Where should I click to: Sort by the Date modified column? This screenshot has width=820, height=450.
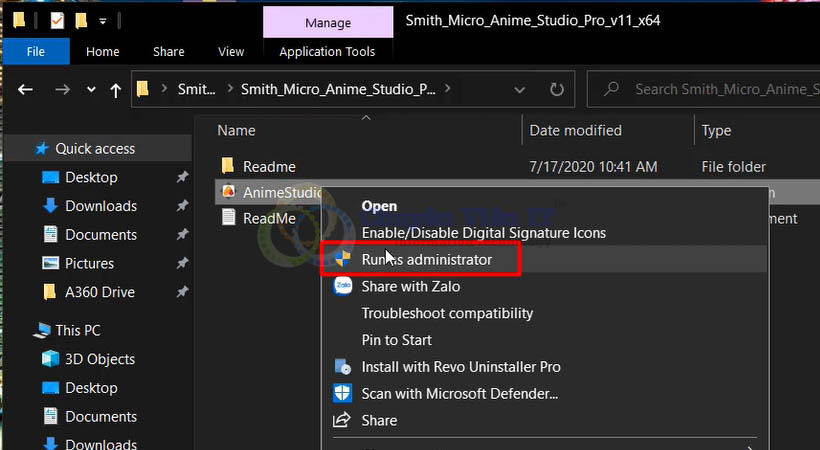click(x=575, y=130)
